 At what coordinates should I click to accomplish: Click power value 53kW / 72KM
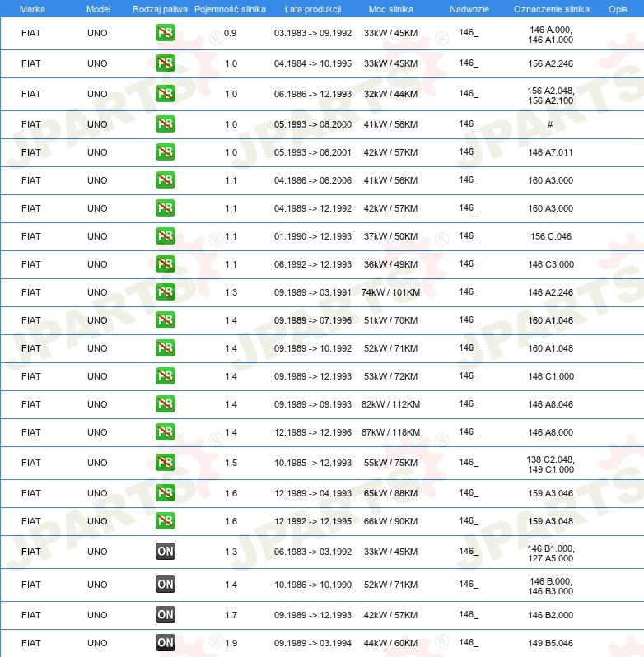tap(390, 376)
